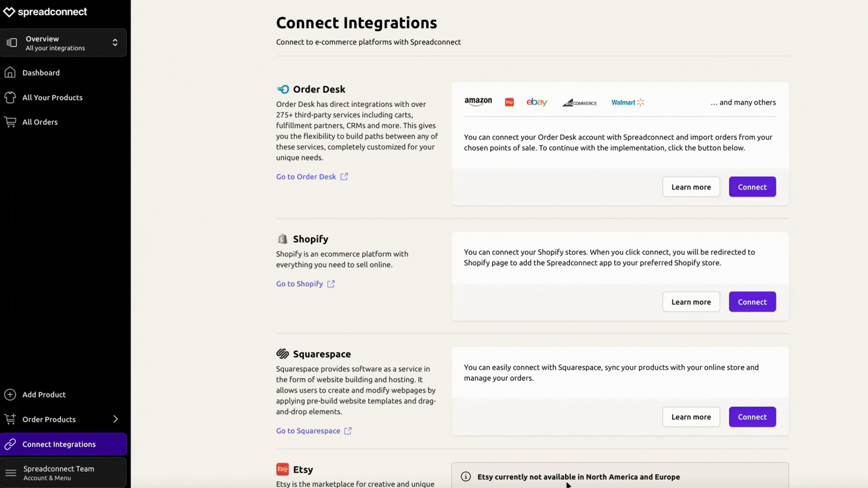This screenshot has width=868, height=488.
Task: Connect the Squarespace integration
Action: click(752, 417)
